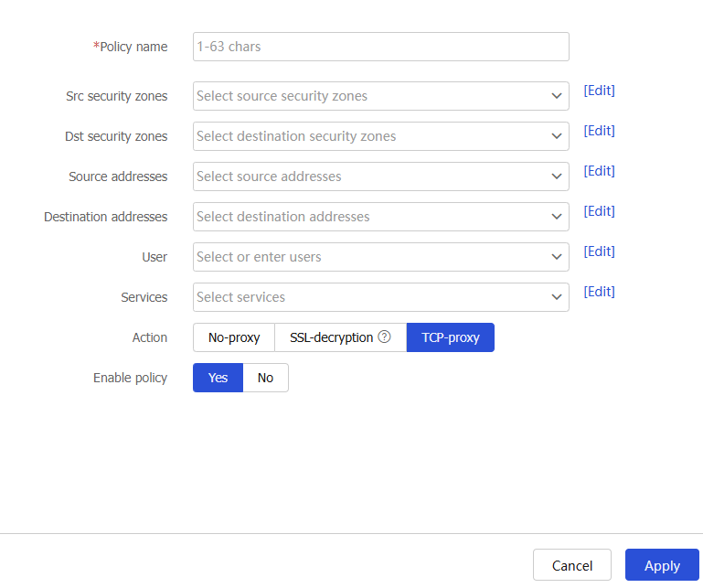Click Edit next to Source addresses

(599, 171)
